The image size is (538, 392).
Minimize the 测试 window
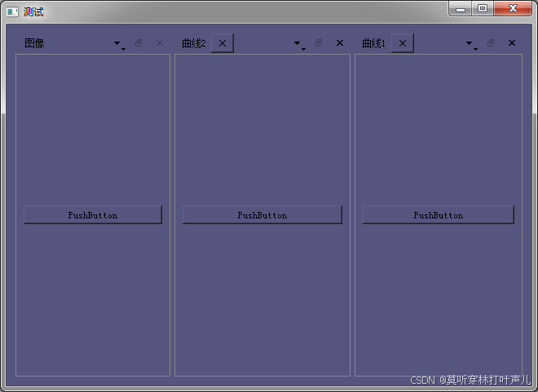461,9
